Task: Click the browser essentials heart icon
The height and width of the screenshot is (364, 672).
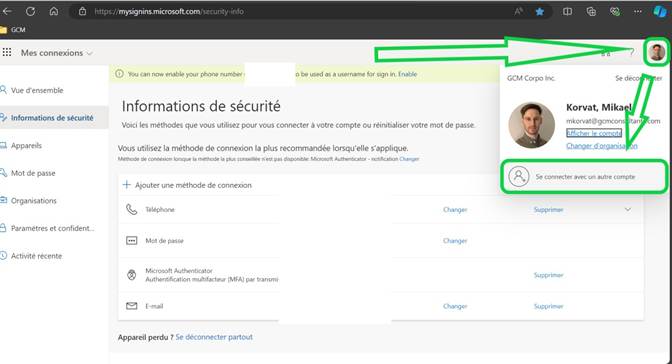Action: point(615,12)
